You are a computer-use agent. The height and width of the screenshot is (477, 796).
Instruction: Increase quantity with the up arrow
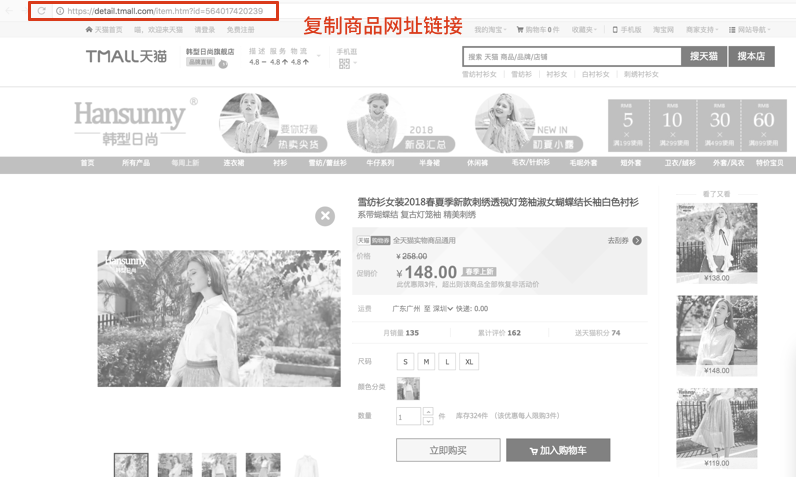[428, 412]
